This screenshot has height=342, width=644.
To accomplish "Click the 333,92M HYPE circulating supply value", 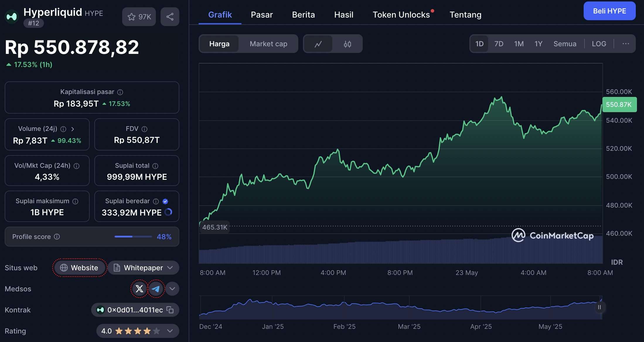I will click(132, 213).
